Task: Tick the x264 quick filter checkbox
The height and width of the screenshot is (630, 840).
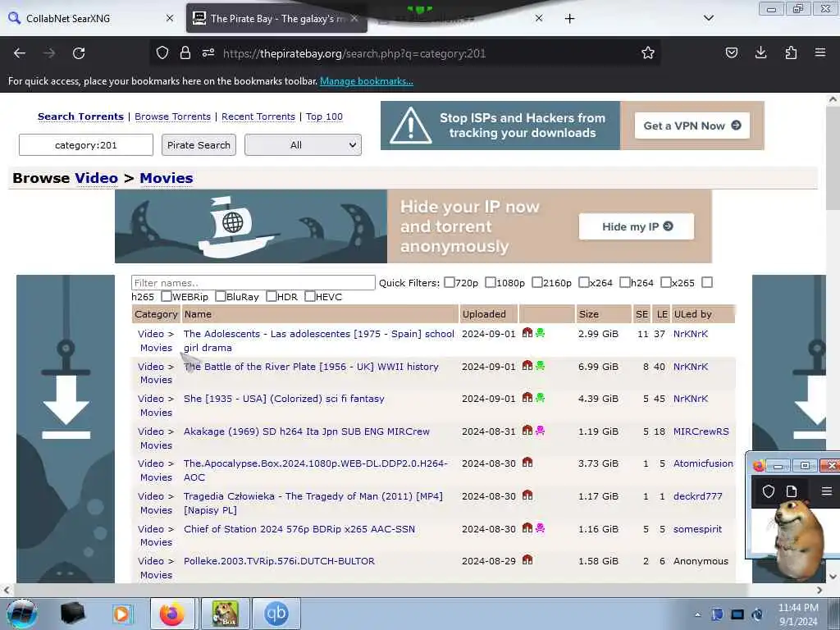Action: point(584,282)
